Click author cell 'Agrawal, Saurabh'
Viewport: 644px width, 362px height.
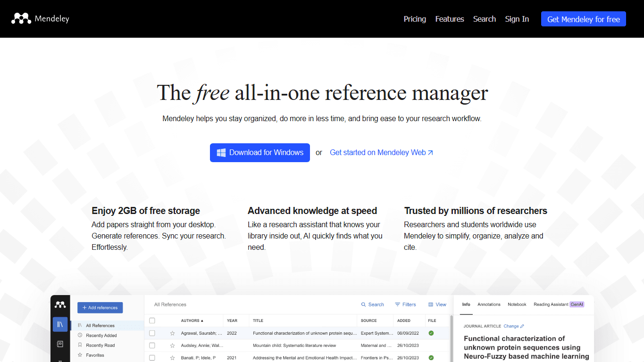(x=201, y=333)
